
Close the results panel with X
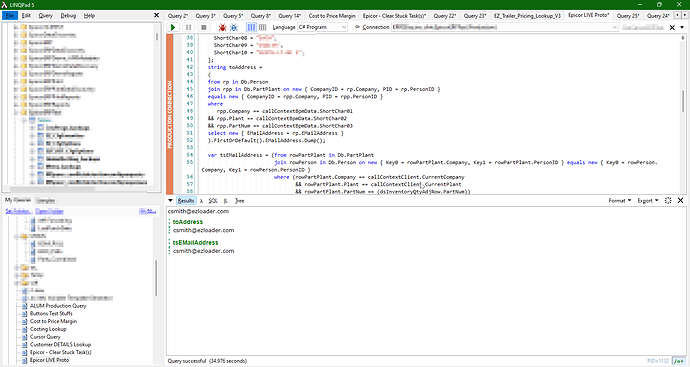click(x=680, y=201)
